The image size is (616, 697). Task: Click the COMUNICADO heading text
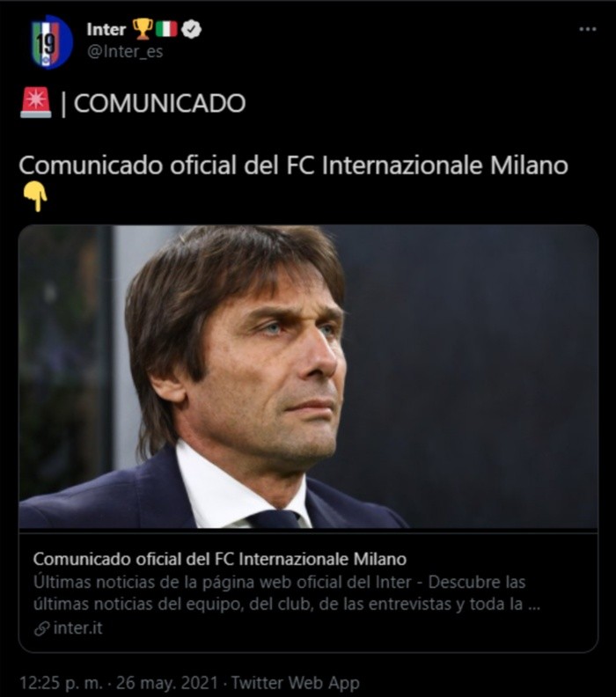159,103
